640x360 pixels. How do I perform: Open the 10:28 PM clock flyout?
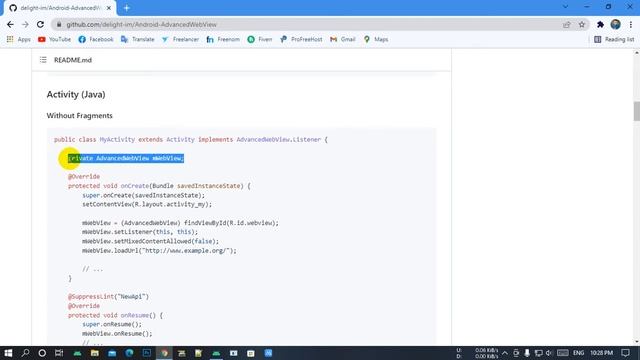(x=601, y=353)
